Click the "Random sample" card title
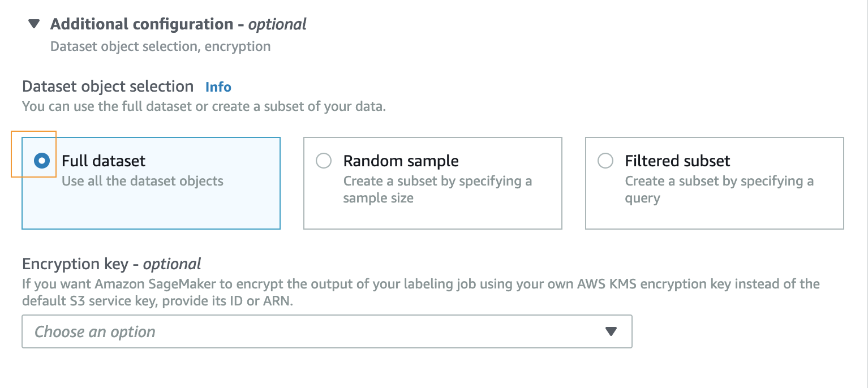The height and width of the screenshot is (388, 868). click(401, 161)
